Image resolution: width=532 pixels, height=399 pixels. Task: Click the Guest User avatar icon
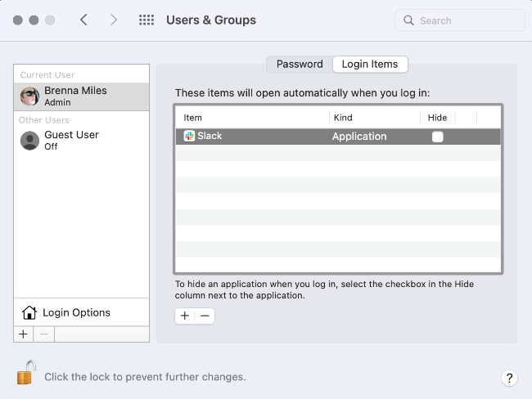point(29,141)
